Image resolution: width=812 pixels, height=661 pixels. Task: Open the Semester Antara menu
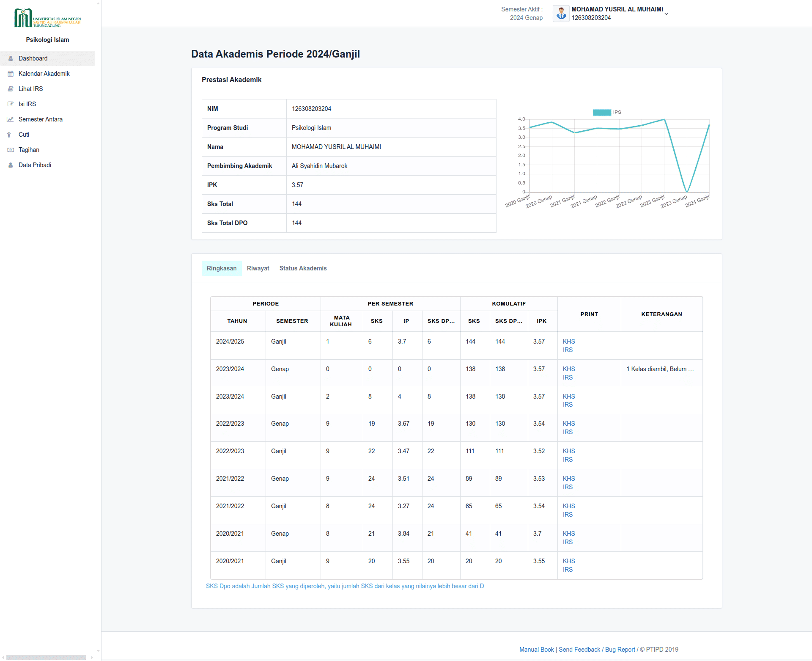[47, 119]
